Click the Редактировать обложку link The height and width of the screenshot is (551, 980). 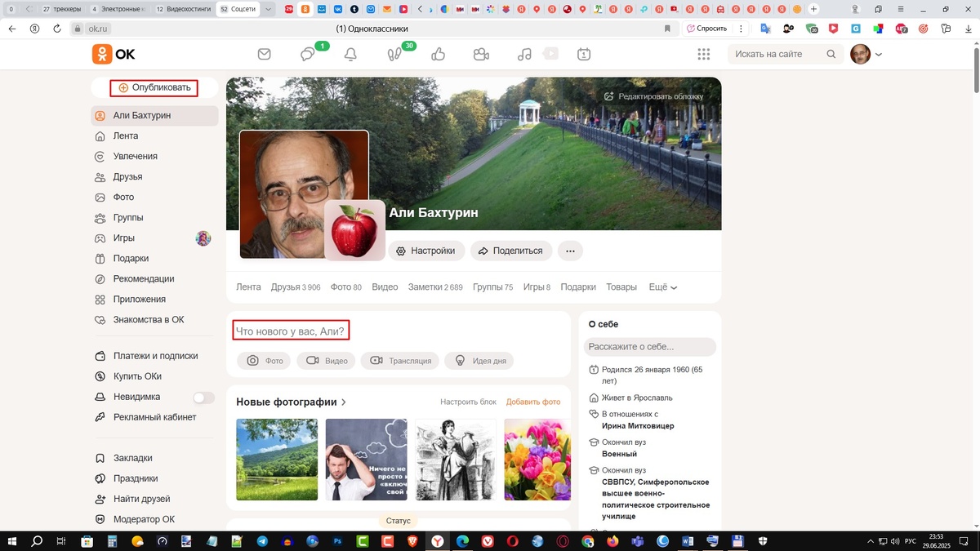point(653,96)
